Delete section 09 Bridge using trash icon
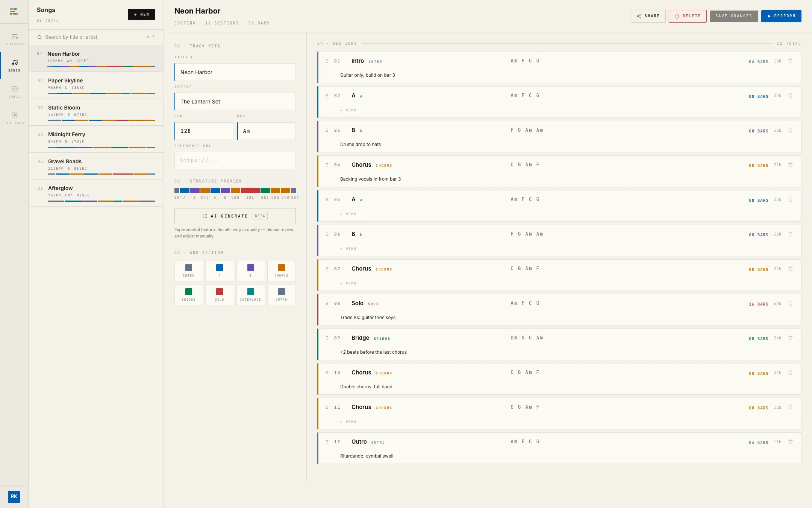Image resolution: width=812 pixels, height=508 pixels. 791,338
